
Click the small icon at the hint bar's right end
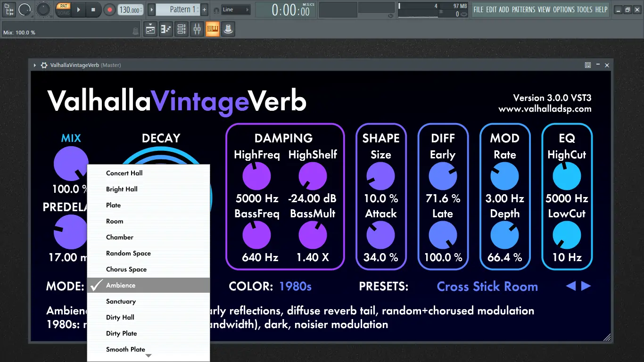136,32
